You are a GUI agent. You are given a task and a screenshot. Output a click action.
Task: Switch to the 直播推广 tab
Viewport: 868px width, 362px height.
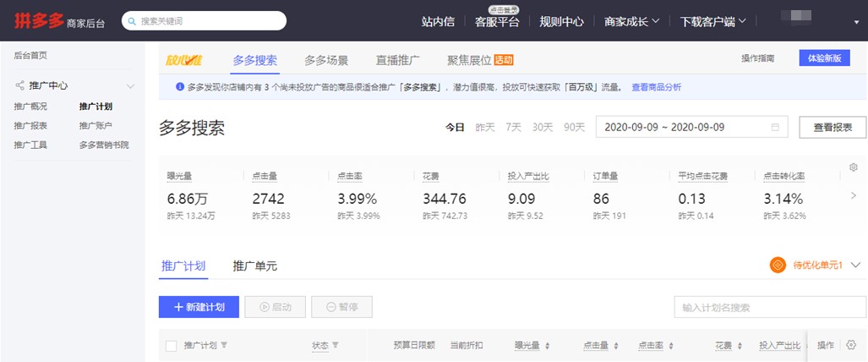(x=398, y=60)
